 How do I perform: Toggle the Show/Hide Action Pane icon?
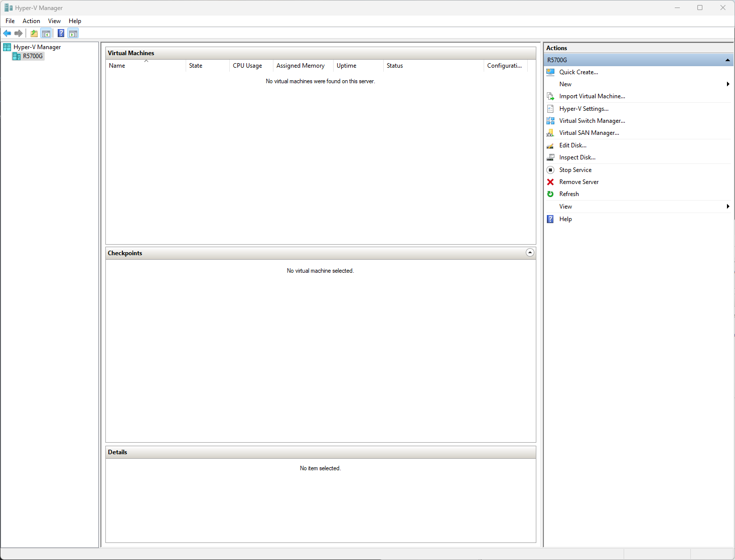point(73,34)
